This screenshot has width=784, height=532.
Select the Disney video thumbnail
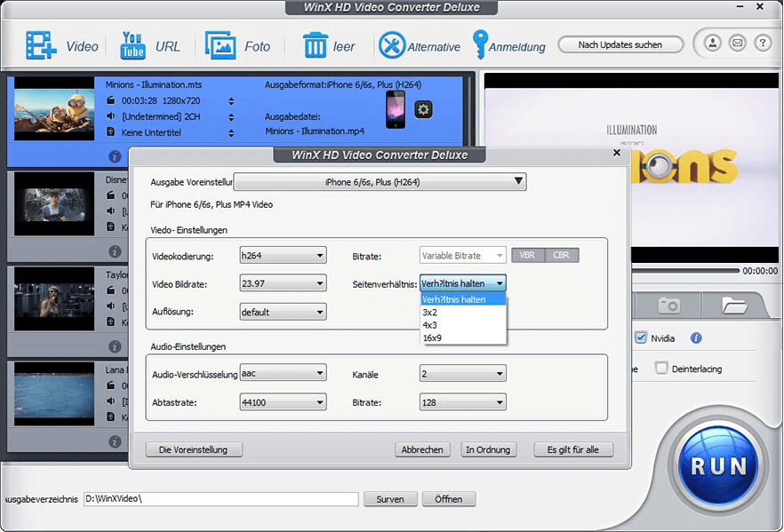point(54,203)
